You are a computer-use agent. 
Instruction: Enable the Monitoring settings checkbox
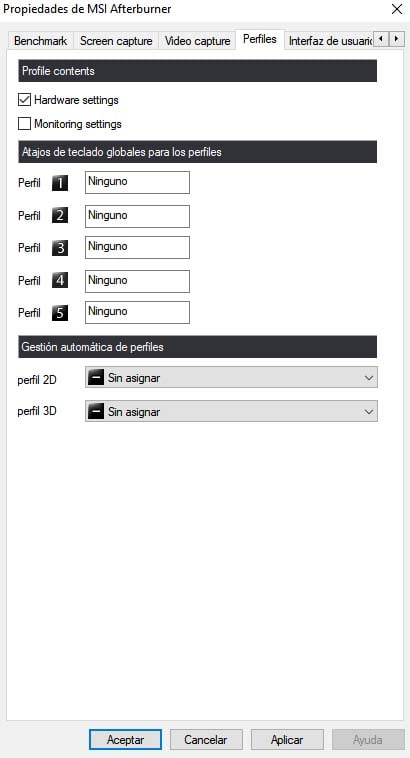coord(24,124)
